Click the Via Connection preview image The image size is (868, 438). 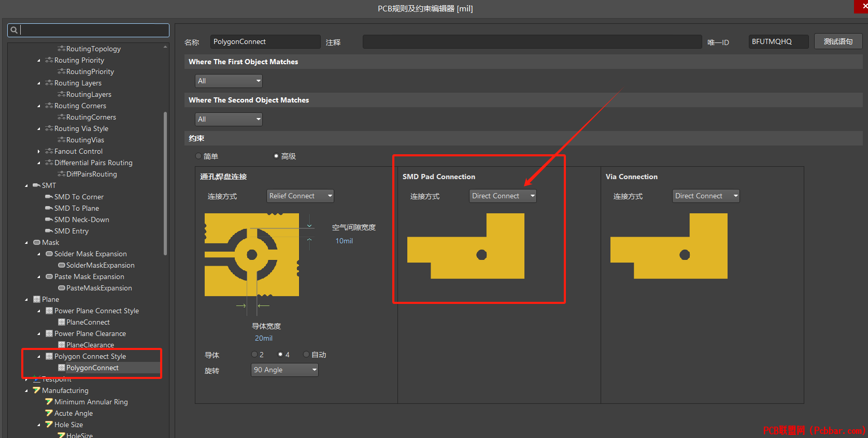click(x=669, y=246)
